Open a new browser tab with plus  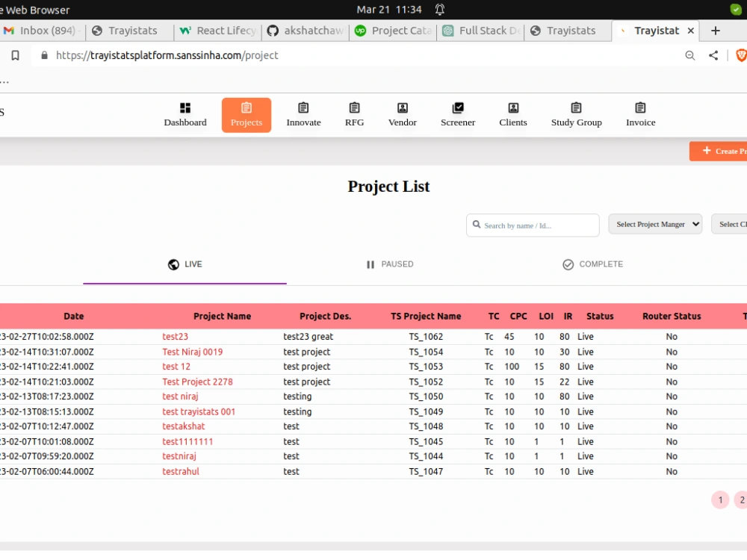715,31
